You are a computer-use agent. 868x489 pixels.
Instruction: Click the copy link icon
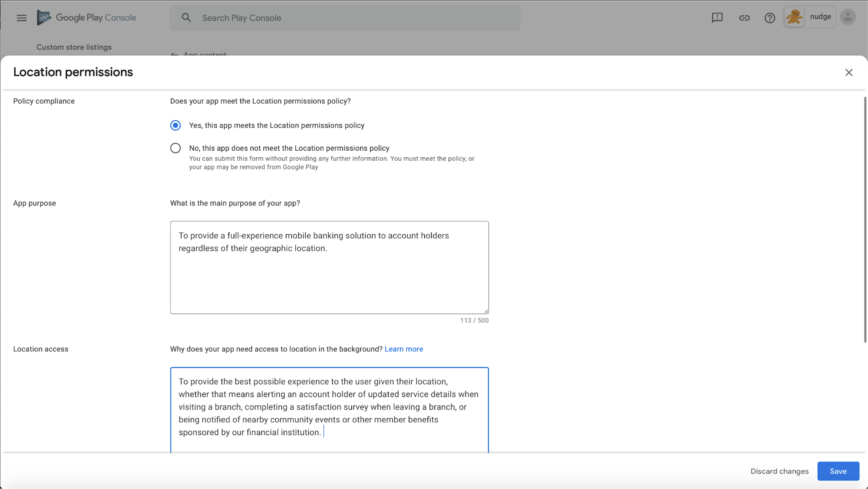pyautogui.click(x=744, y=18)
